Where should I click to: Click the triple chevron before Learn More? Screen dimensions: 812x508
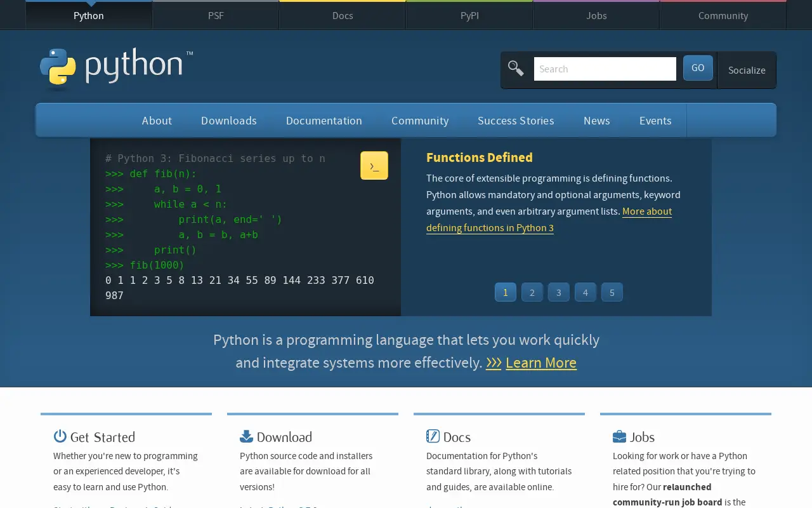point(494,363)
